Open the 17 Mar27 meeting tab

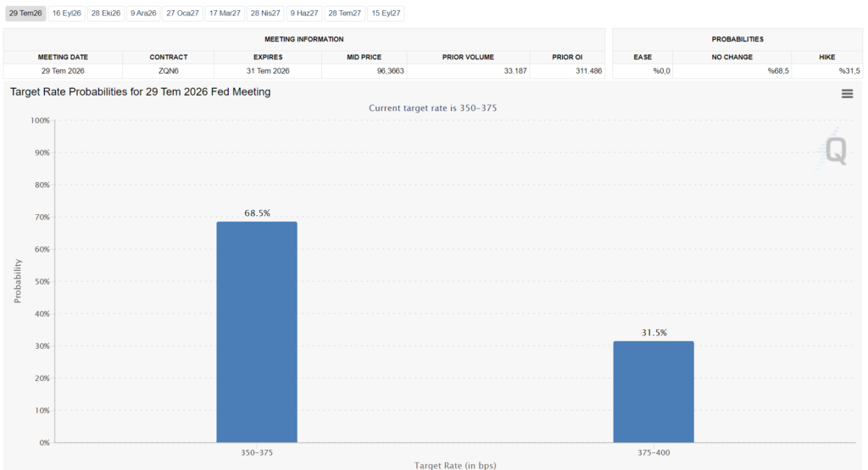(x=225, y=14)
